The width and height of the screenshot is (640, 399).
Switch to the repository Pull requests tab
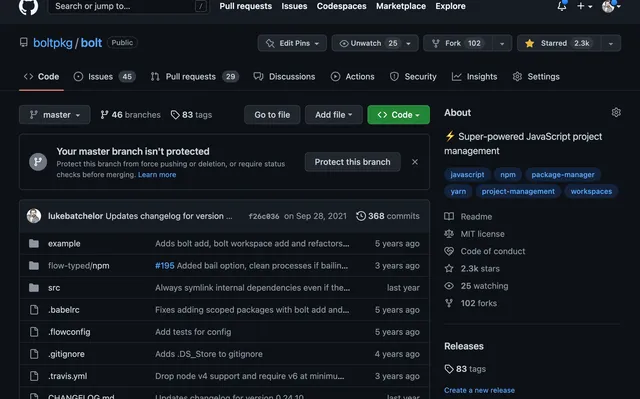(194, 77)
